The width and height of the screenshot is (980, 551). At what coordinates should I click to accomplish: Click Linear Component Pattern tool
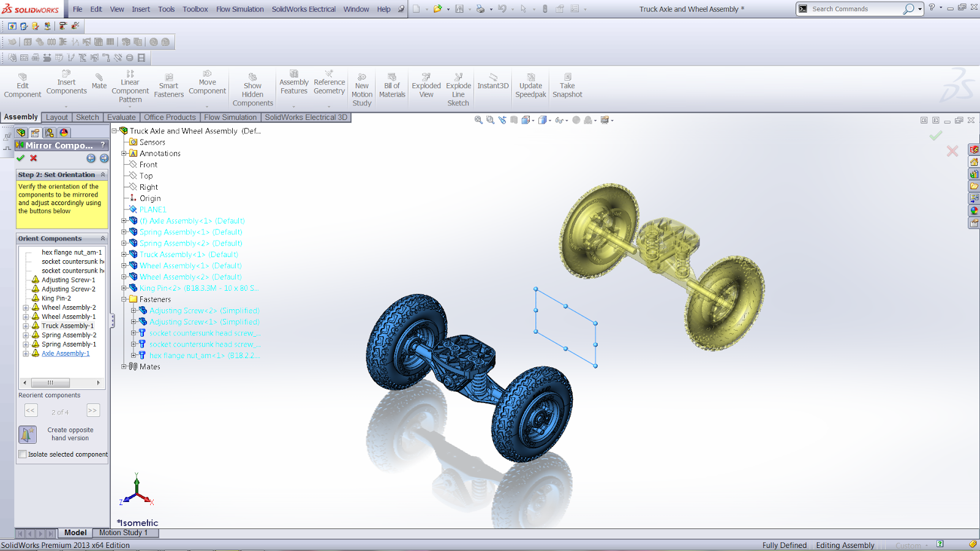[130, 86]
